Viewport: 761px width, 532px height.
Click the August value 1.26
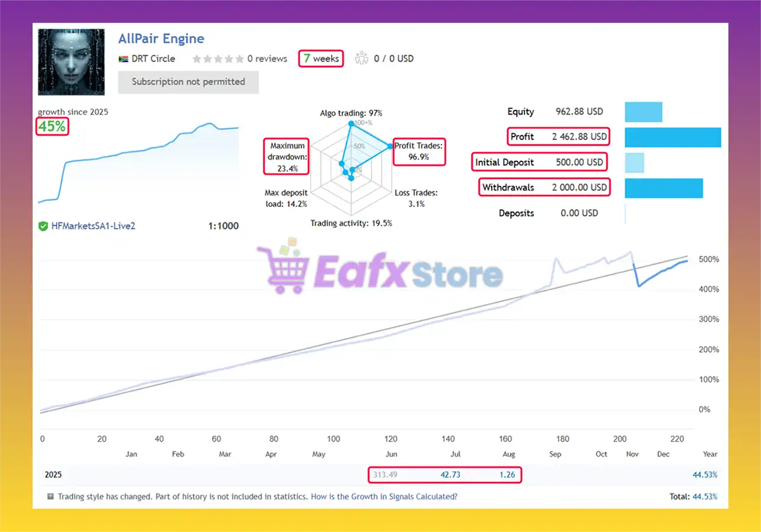(x=509, y=475)
